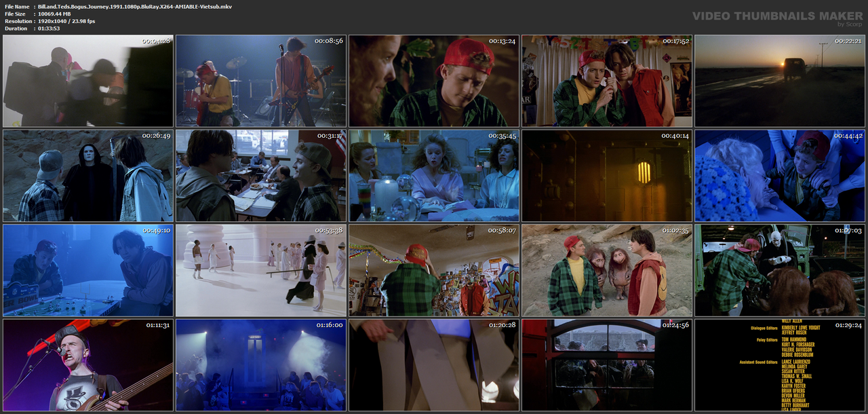
Task: Select the thumbnail timestamped 00:17:52
Action: click(606, 81)
